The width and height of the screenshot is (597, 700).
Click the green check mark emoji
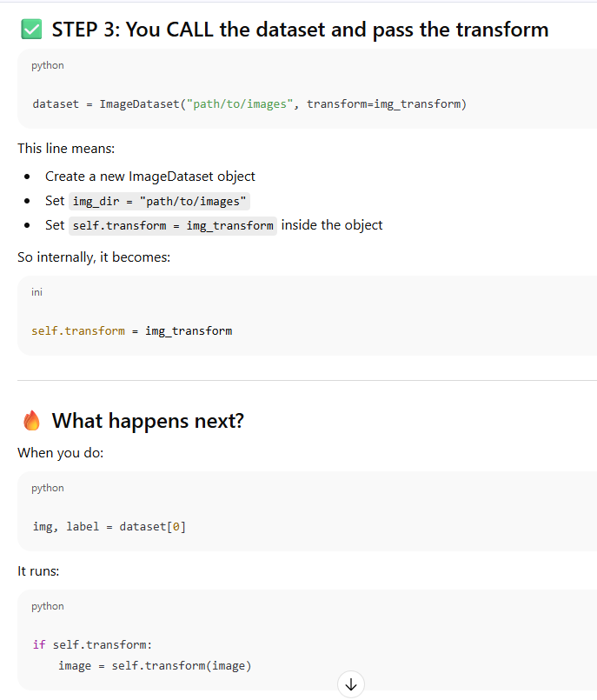pyautogui.click(x=30, y=30)
